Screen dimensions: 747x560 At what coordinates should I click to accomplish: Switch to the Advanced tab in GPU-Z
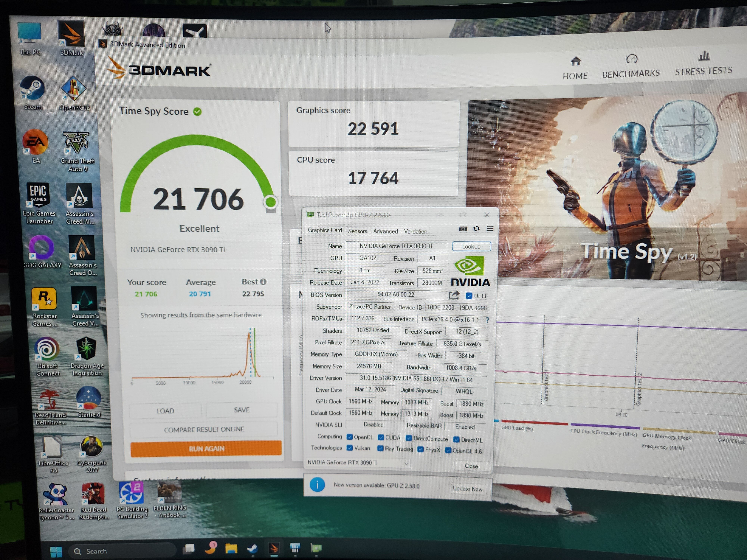tap(385, 231)
